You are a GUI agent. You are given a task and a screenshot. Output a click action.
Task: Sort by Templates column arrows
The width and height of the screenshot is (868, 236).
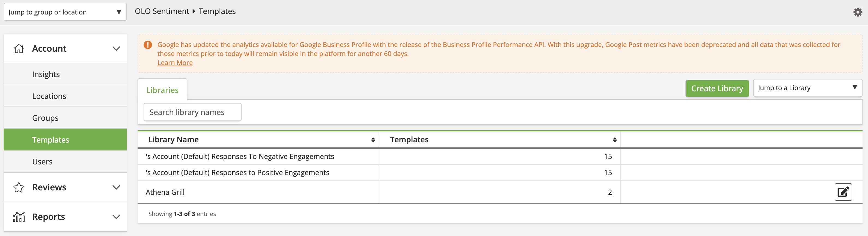click(615, 140)
